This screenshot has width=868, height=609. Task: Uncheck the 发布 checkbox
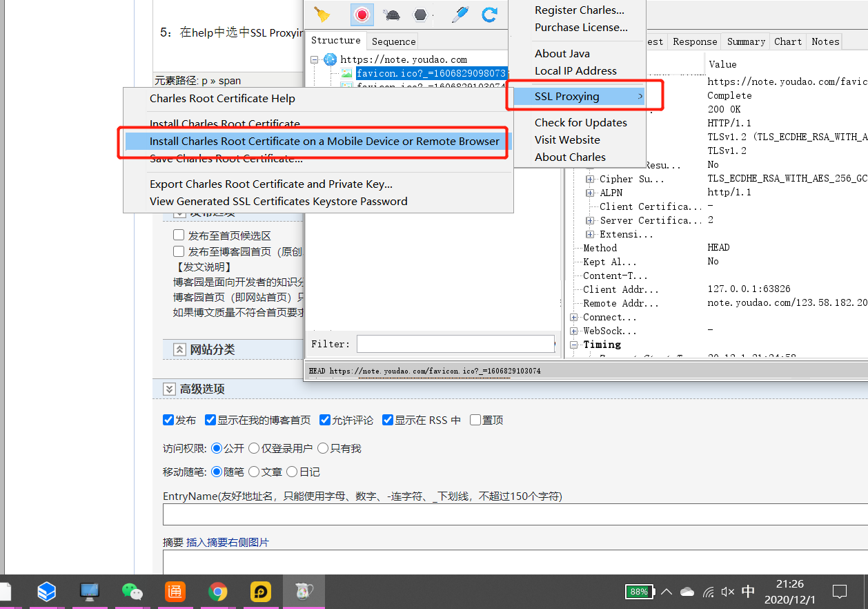(x=168, y=420)
